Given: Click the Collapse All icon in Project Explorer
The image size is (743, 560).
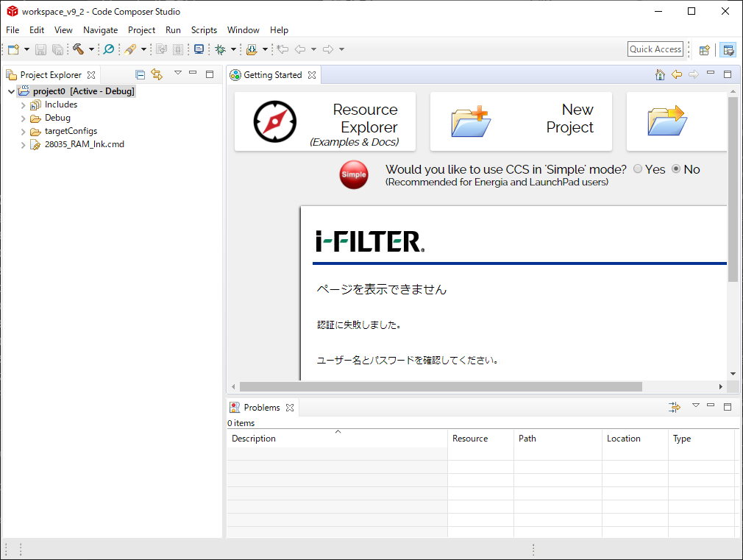Looking at the screenshot, I should (140, 74).
